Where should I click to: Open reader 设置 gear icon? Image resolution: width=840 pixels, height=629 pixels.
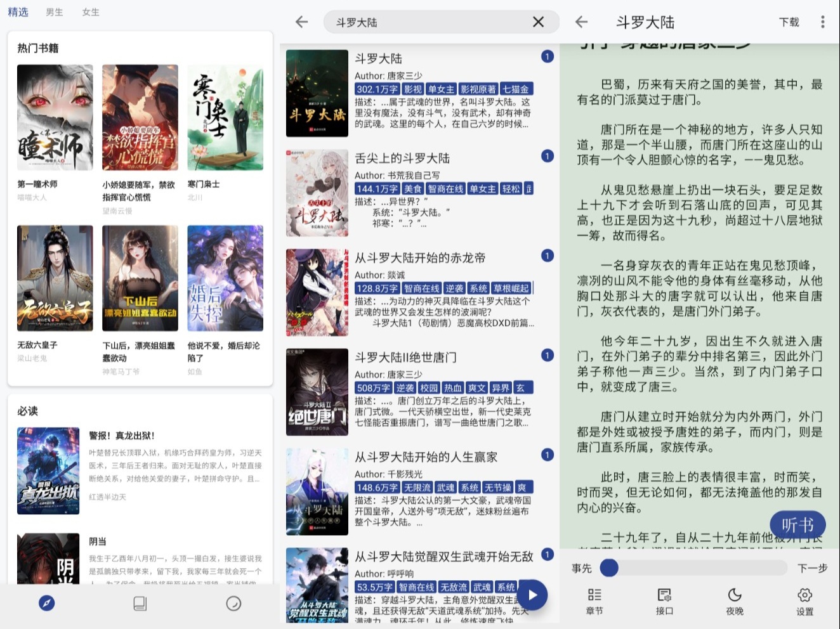[x=804, y=601]
